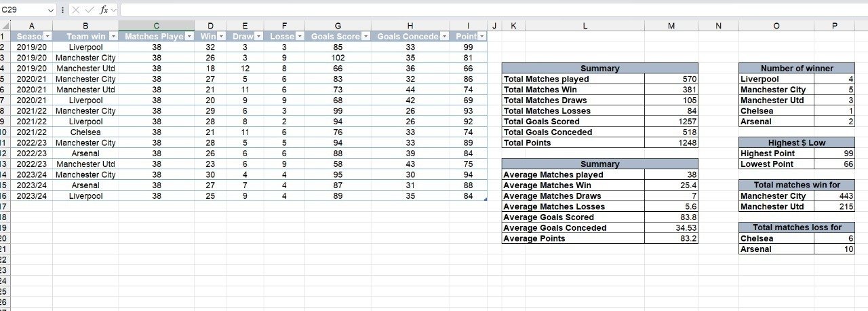The image size is (868, 311).
Task: Click the Insert Function fx icon
Action: [104, 10]
